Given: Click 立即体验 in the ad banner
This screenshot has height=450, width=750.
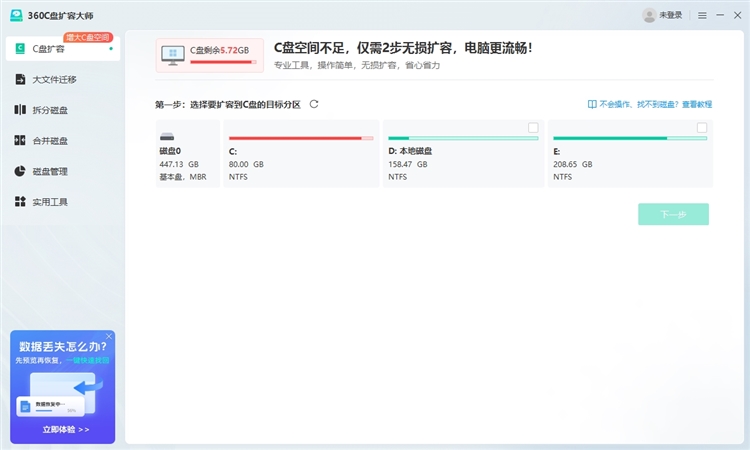Looking at the screenshot, I should 66,429.
